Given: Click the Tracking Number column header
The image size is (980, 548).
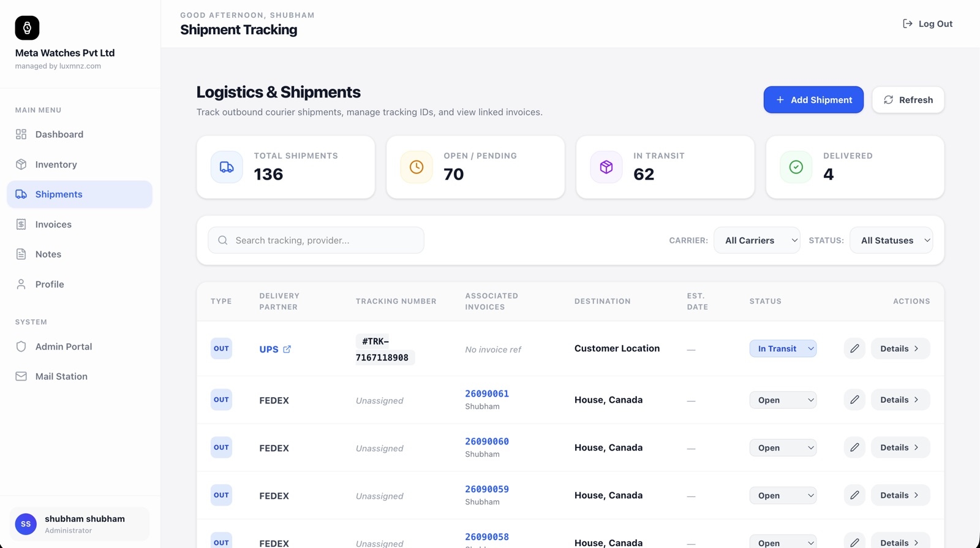Looking at the screenshot, I should (x=396, y=301).
